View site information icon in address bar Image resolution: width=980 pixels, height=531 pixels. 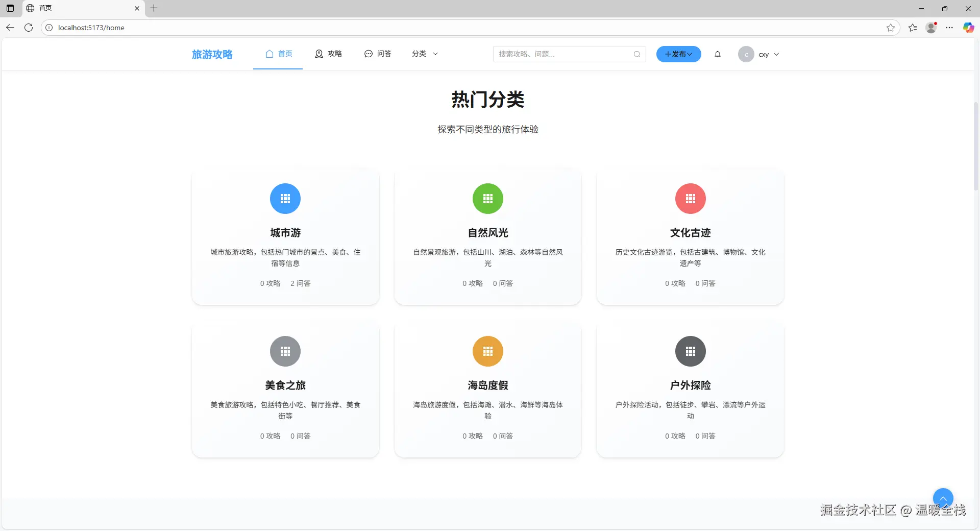point(49,28)
